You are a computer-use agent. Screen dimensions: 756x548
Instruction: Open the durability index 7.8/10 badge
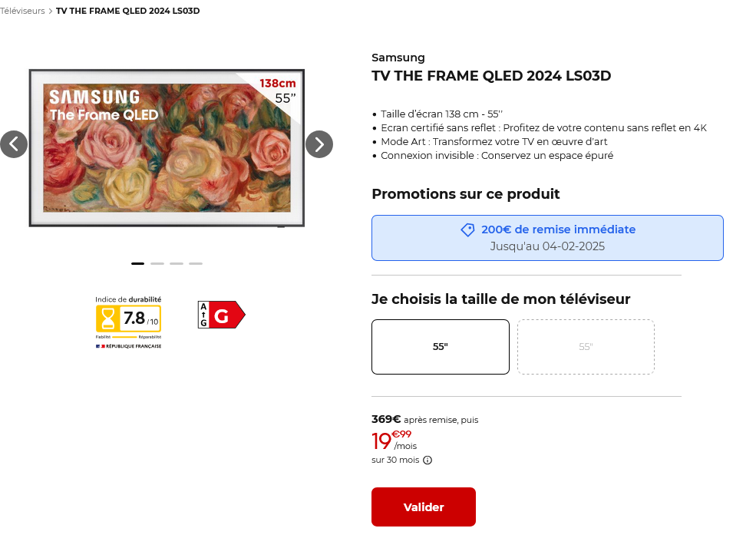128,322
